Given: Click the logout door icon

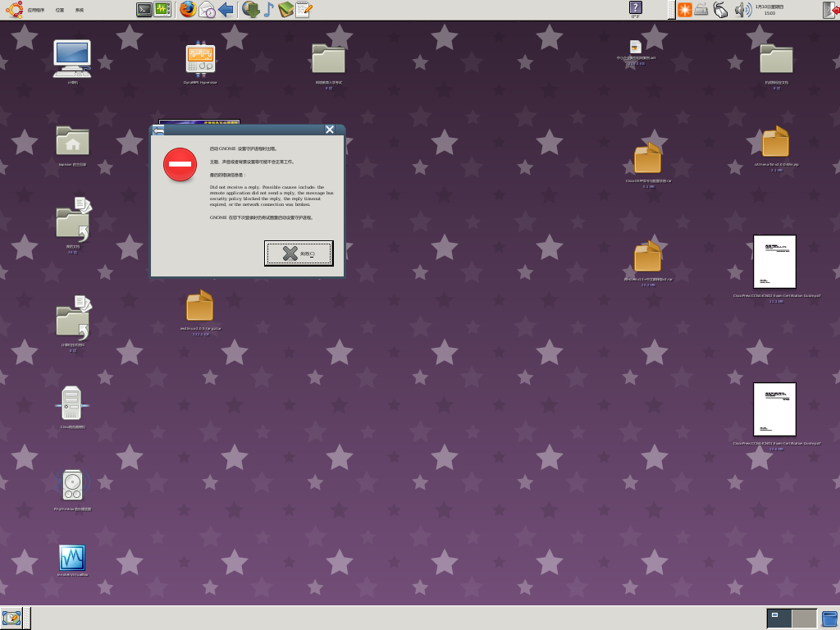Looking at the screenshot, I should point(831,10).
